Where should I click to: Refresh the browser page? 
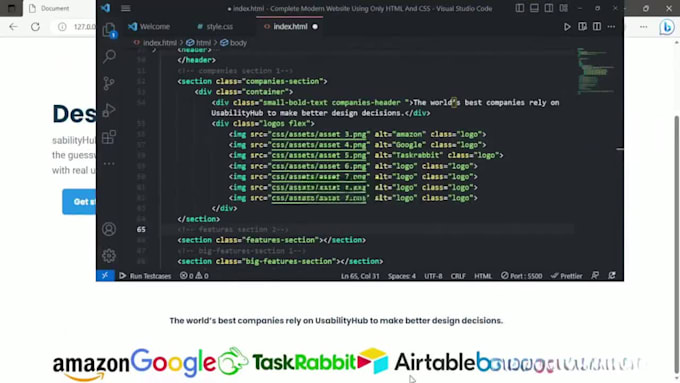pyautogui.click(x=36, y=27)
